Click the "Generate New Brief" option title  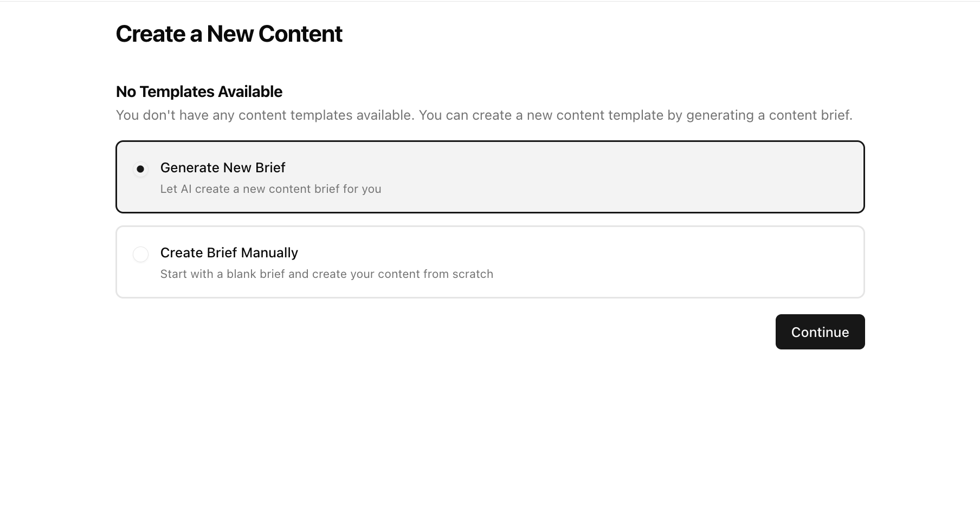(x=222, y=168)
